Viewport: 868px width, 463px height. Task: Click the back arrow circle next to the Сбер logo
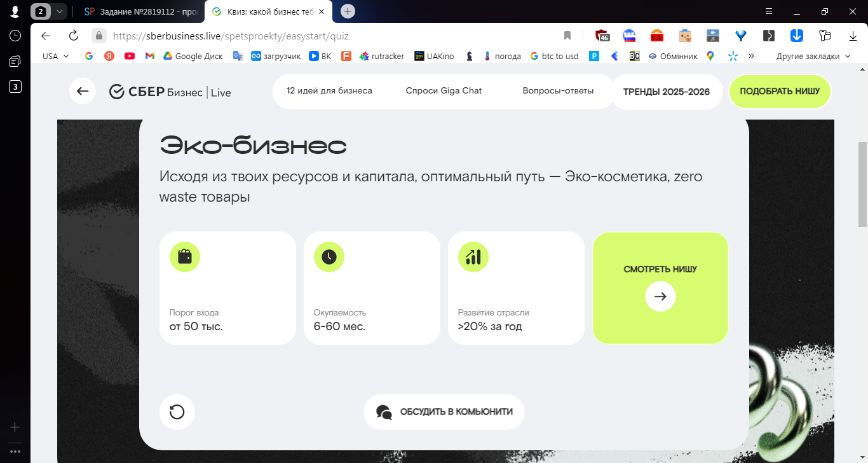tap(83, 91)
